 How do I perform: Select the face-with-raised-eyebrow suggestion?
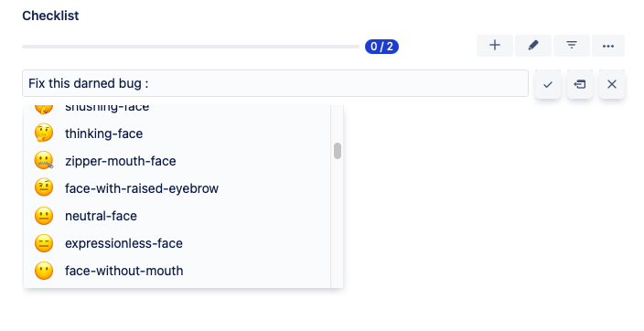pyautogui.click(x=177, y=188)
